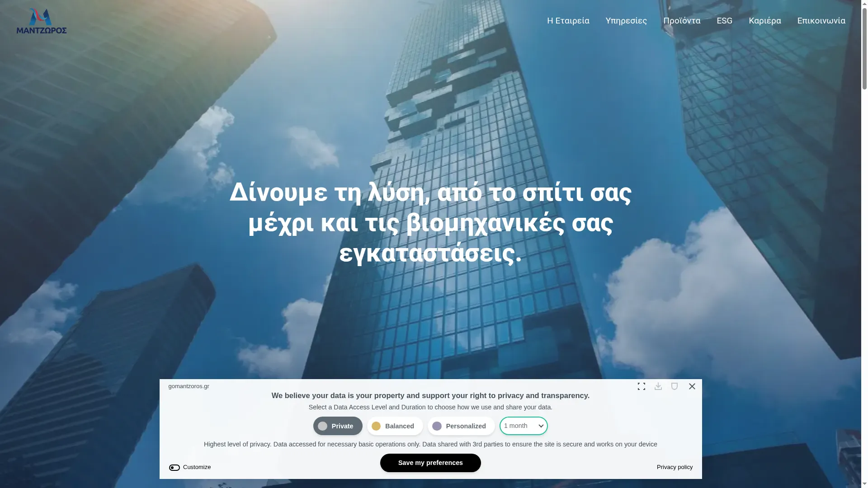Click the shield icon in consent banner
Screen dimensions: 868x488
[x=674, y=386]
